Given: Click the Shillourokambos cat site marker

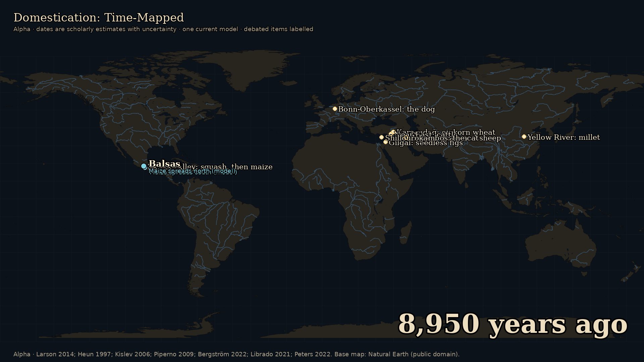Looking at the screenshot, I should (381, 137).
